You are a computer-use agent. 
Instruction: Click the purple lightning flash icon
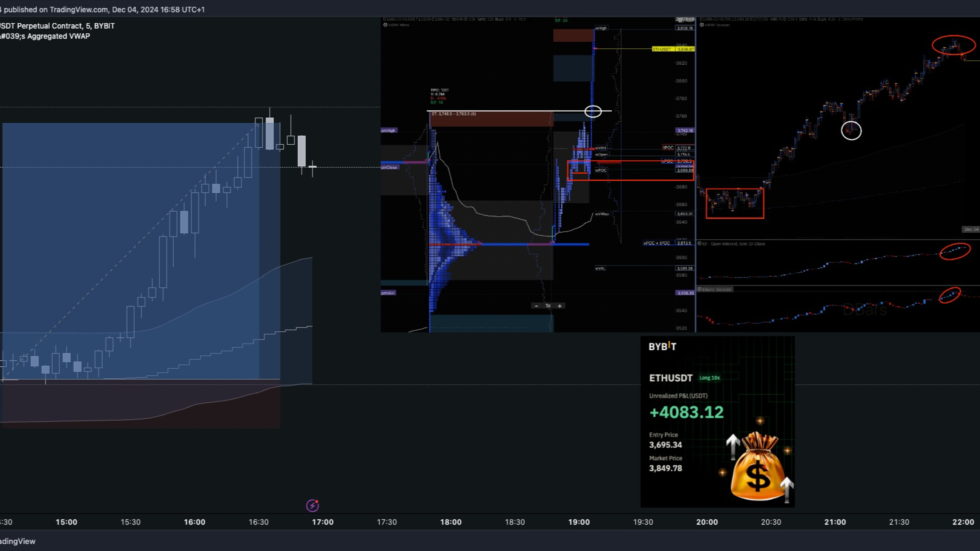tap(312, 505)
